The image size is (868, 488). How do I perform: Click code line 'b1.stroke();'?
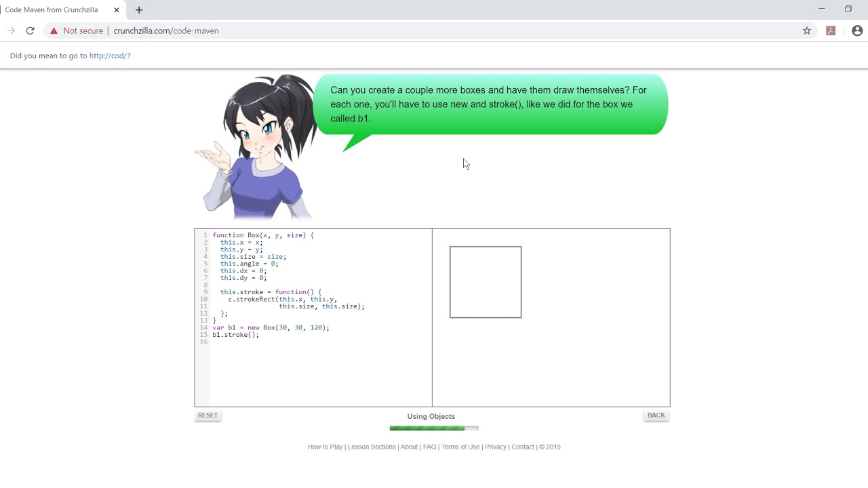[235, 335]
